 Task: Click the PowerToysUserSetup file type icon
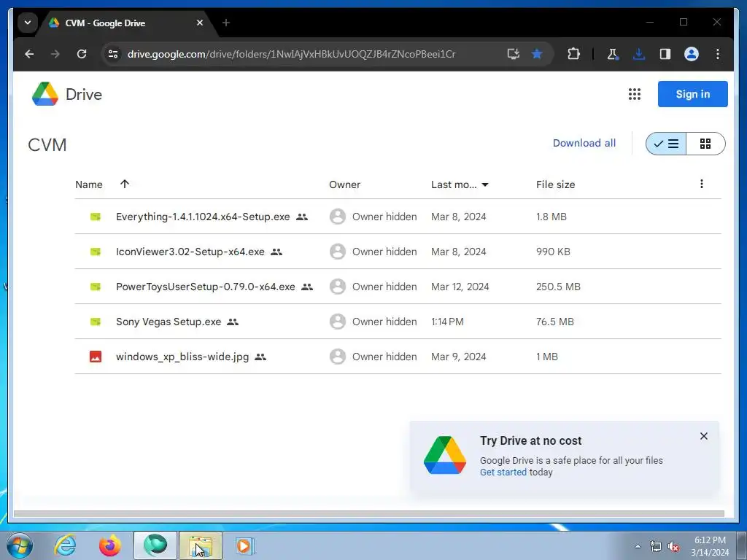coord(96,287)
